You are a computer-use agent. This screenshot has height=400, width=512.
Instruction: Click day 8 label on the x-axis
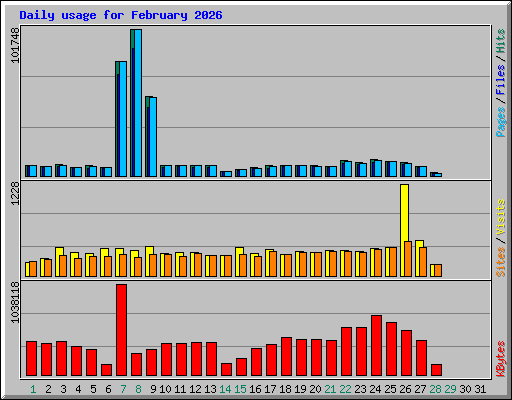(x=138, y=389)
